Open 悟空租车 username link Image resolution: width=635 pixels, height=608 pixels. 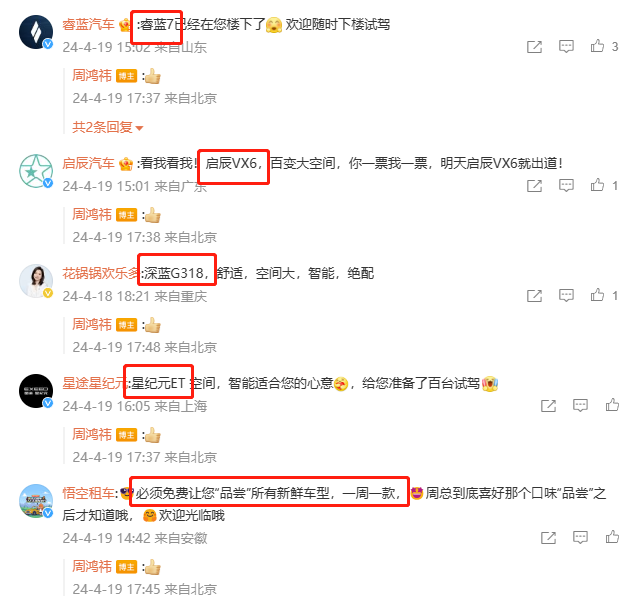pos(88,493)
